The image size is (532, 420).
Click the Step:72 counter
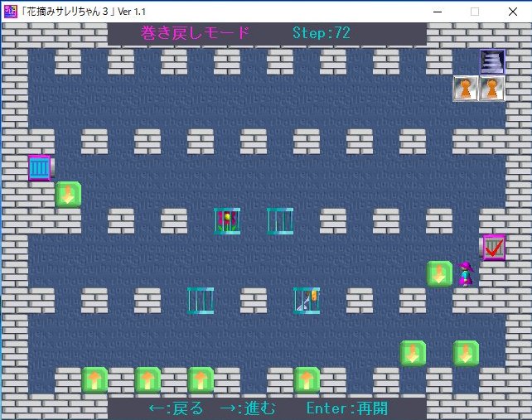pos(322,33)
